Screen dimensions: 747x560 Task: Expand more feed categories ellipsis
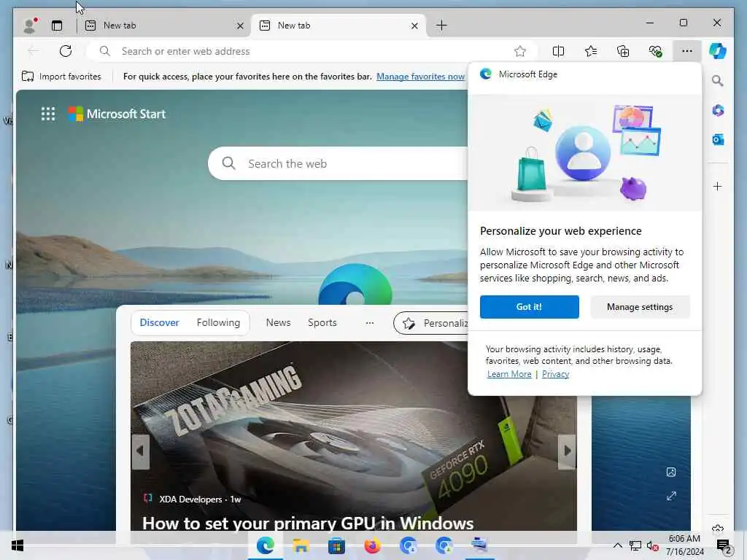click(x=370, y=323)
